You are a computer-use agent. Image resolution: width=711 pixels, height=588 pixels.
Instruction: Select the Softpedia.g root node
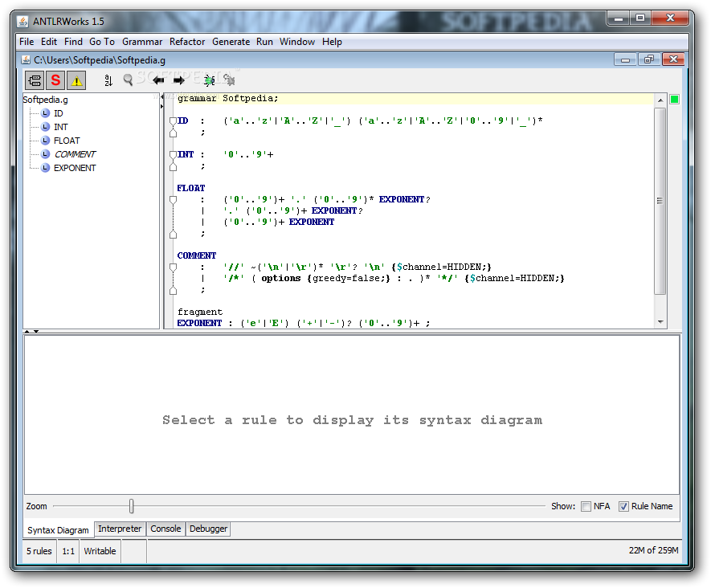tap(45, 100)
